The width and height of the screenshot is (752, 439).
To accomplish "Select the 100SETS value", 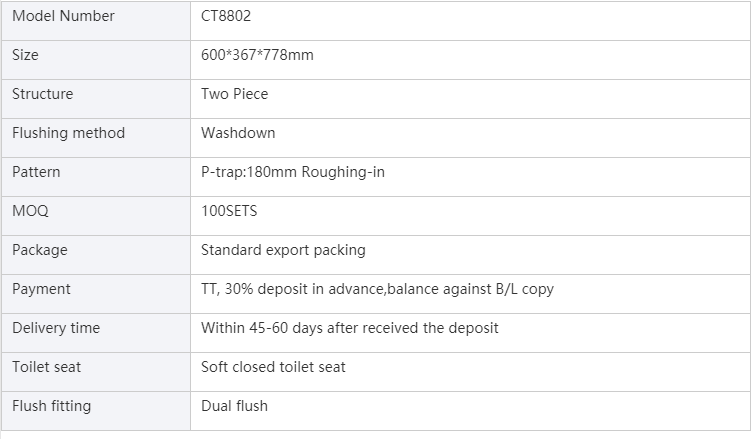I will point(229,211).
